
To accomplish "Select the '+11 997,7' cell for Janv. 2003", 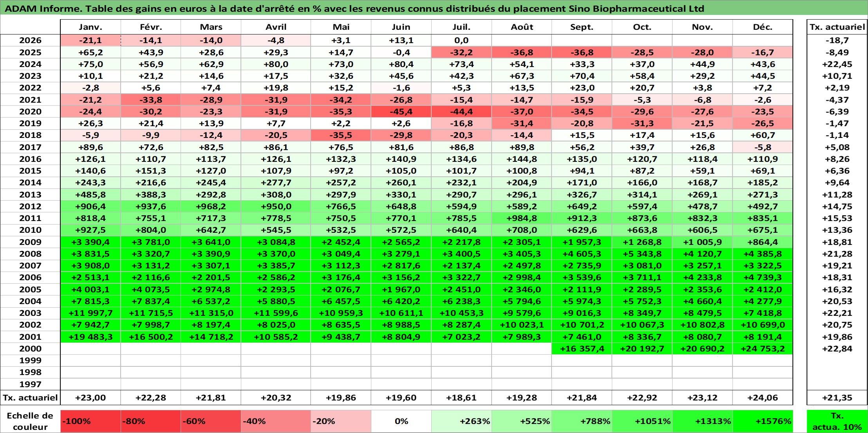I will click(x=90, y=313).
